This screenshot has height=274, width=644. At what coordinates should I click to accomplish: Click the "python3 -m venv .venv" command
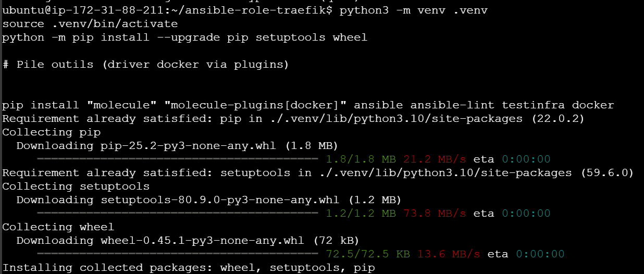click(x=413, y=10)
